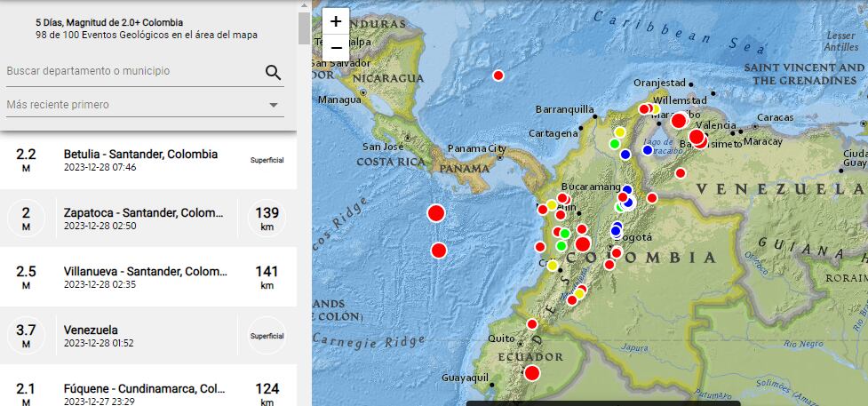Zoom in on the map
Image resolution: width=868 pixels, height=406 pixels.
point(335,21)
